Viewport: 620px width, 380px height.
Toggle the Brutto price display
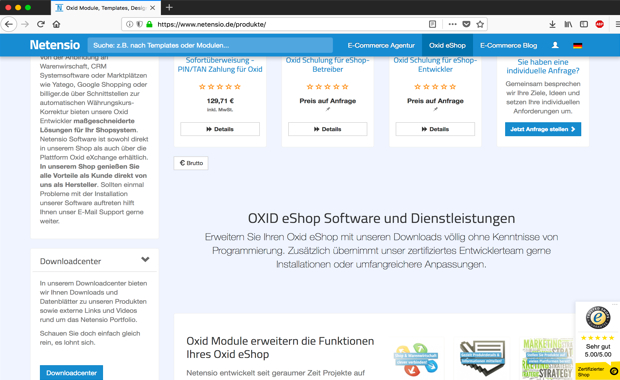(191, 163)
